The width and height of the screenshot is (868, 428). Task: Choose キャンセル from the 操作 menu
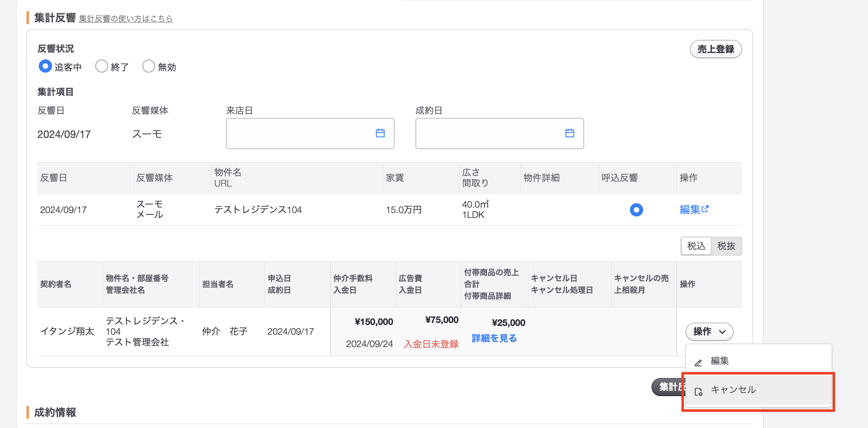coord(759,390)
